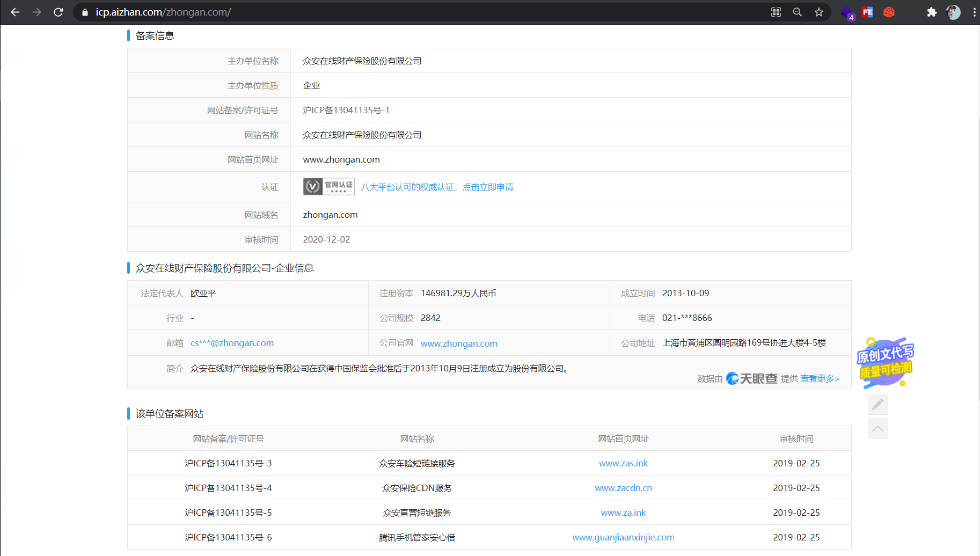Open the Extensions puzzle-piece menu
Screen dimensions: 980x556
[932, 12]
